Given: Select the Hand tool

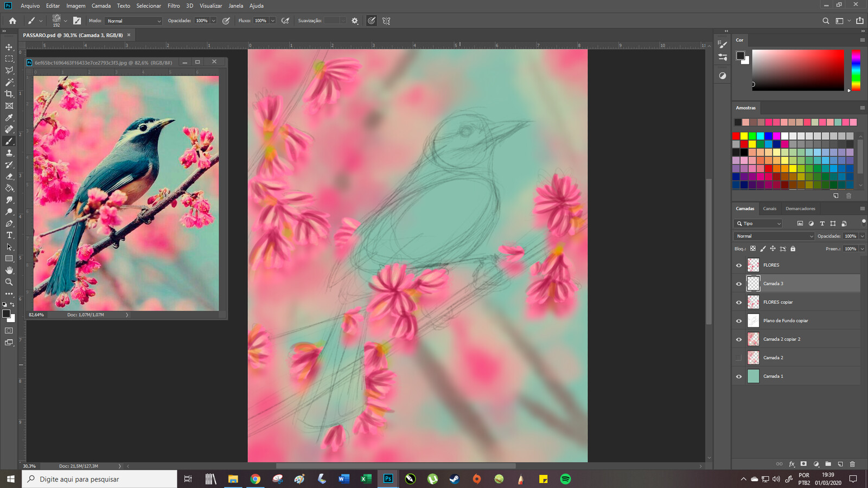Looking at the screenshot, I should (9, 270).
